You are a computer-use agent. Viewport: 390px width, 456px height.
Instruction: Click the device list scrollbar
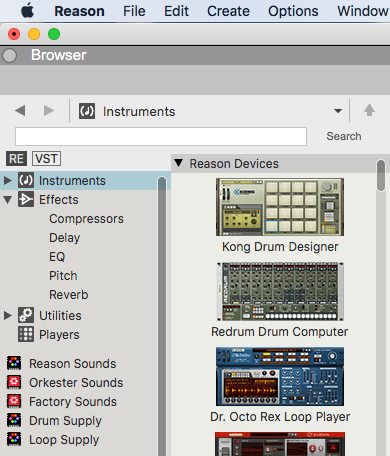[381, 176]
